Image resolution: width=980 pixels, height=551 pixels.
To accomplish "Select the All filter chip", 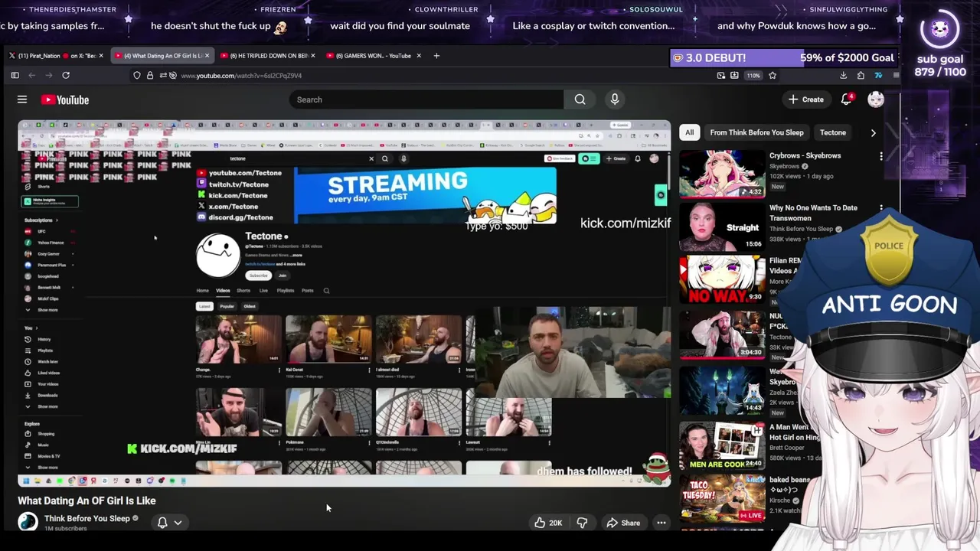I will tap(690, 132).
